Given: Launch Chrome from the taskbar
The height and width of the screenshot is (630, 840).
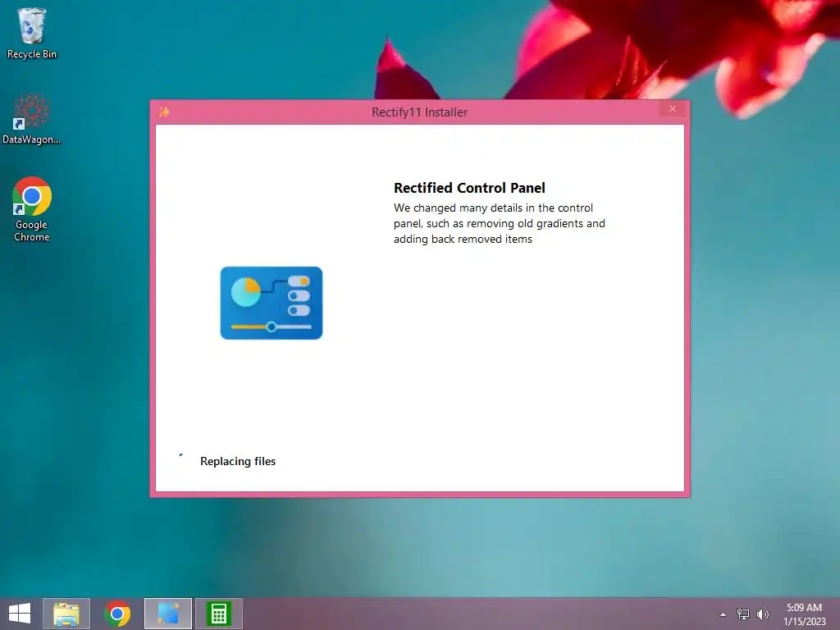Looking at the screenshot, I should coord(117,614).
